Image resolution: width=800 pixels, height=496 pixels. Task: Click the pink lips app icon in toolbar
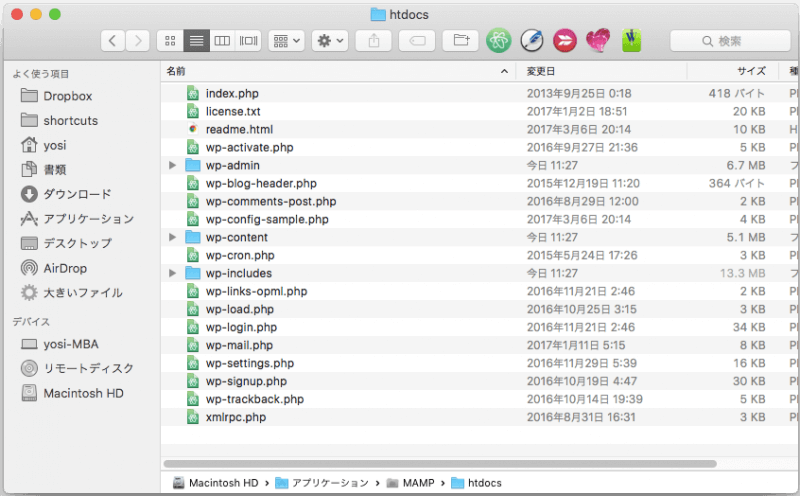tap(565, 41)
